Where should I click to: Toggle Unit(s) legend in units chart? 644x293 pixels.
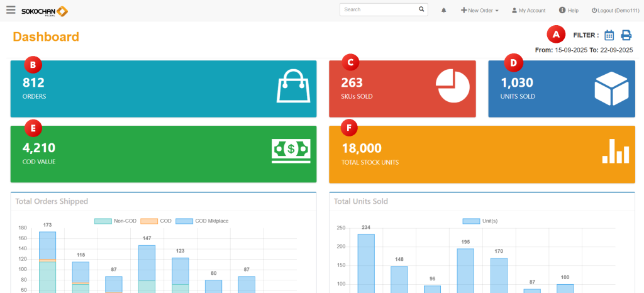point(470,221)
